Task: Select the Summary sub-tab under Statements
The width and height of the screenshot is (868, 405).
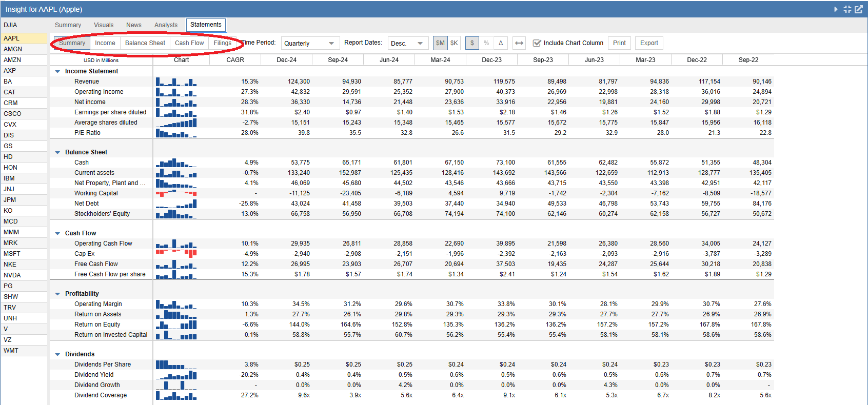Action: [x=72, y=43]
